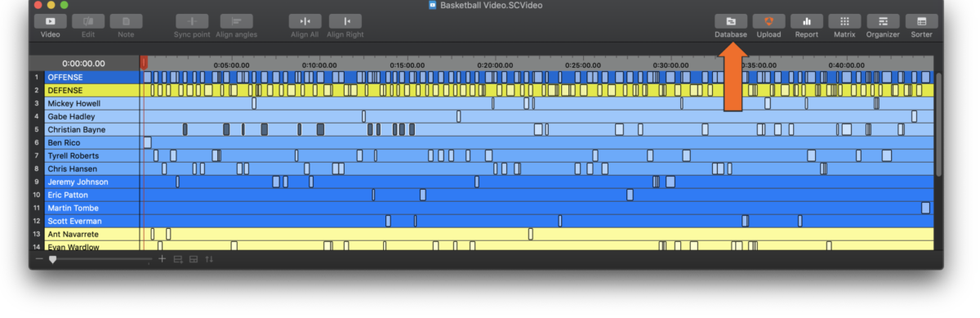Click Align All in toolbar
The height and width of the screenshot is (318, 980).
(305, 21)
